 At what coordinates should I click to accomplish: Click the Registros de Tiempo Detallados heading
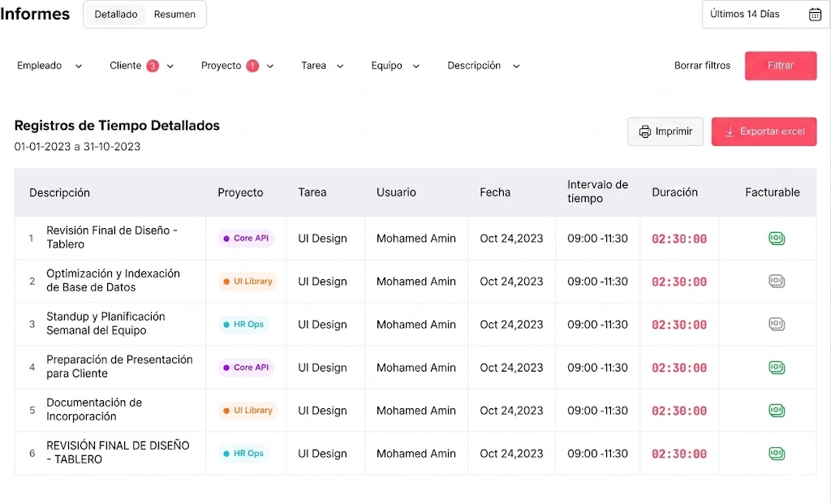click(117, 126)
